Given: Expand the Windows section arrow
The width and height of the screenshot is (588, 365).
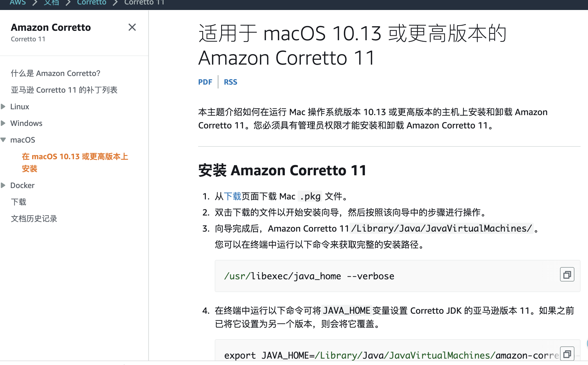Looking at the screenshot, I should [3, 123].
